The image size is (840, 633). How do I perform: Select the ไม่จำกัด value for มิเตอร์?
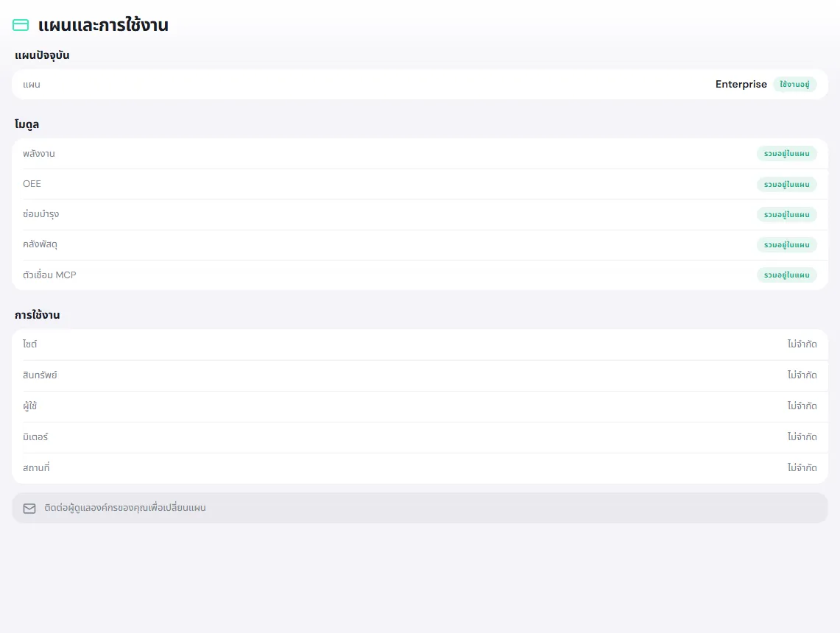802,437
